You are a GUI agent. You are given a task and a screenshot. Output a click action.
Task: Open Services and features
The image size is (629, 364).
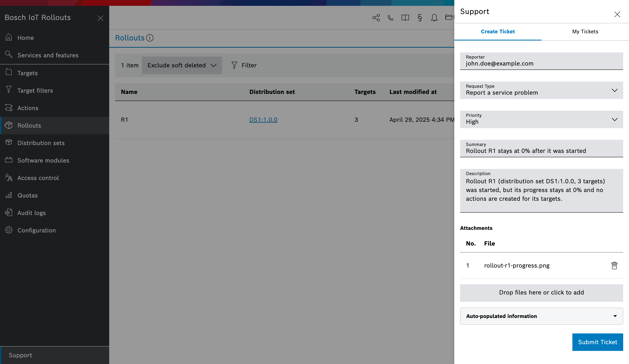(x=54, y=55)
